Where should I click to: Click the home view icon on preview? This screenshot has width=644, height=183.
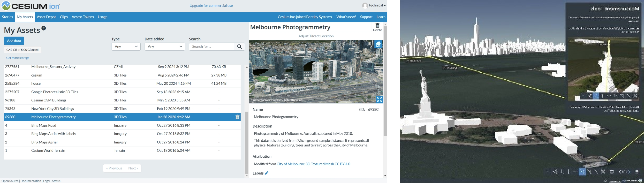[379, 45]
